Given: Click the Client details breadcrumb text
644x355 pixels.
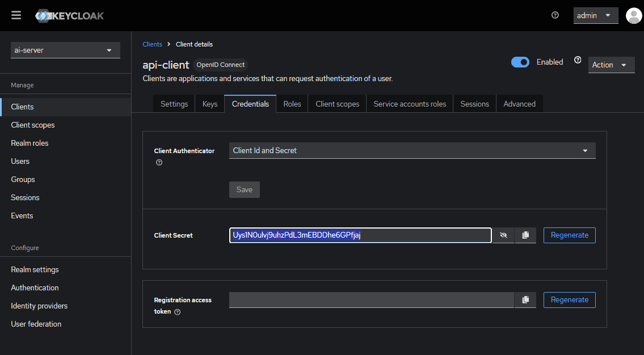Looking at the screenshot, I should pos(194,44).
